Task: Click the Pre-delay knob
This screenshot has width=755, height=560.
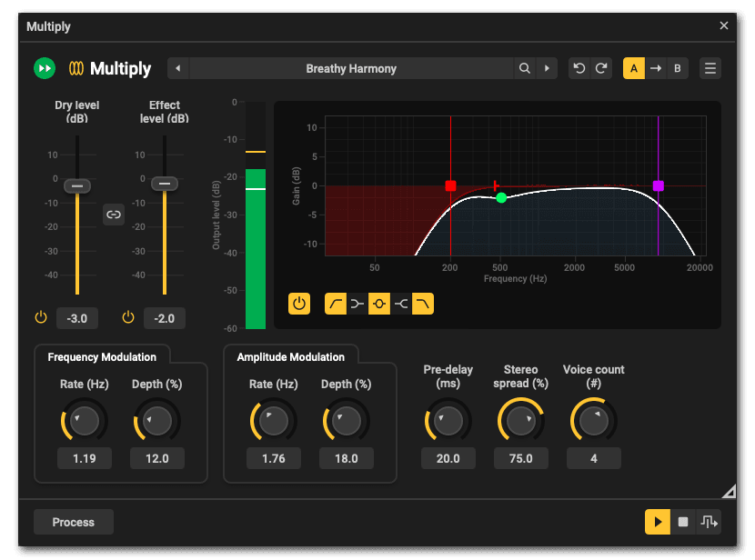Action: pyautogui.click(x=448, y=421)
